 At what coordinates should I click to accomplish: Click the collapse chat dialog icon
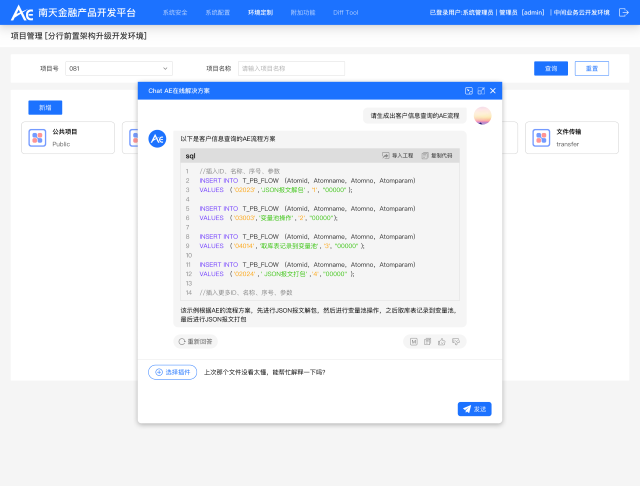469,90
